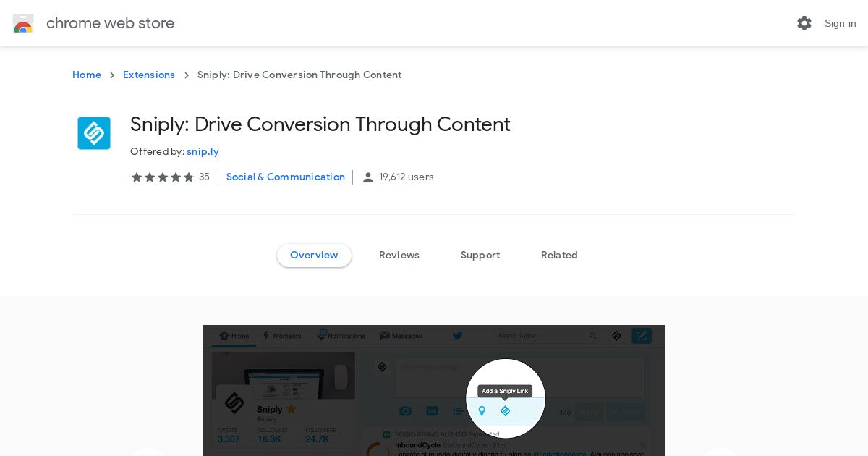Select the Overview tab
The height and width of the screenshot is (456, 868).
tap(314, 256)
